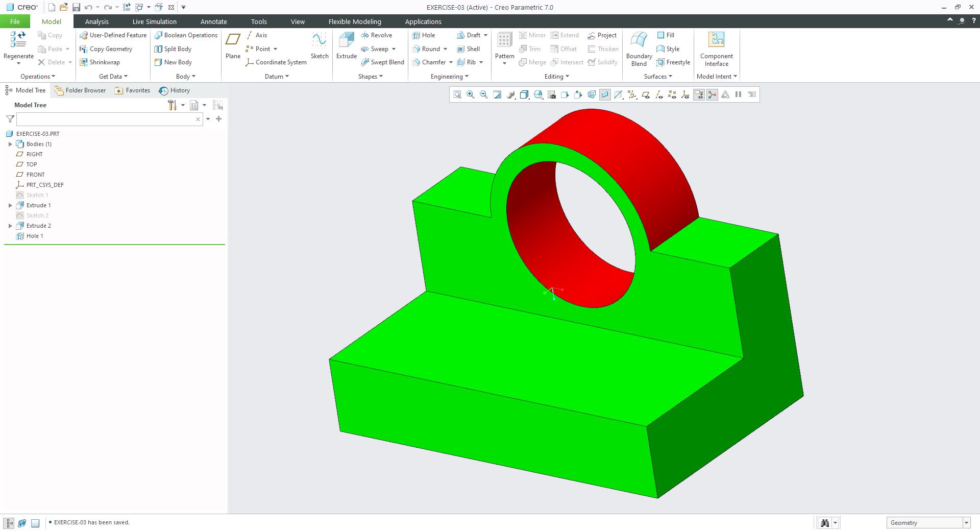Click the Close window X icon in quick toolbar
This screenshot has height=531, width=980.
[171, 7]
